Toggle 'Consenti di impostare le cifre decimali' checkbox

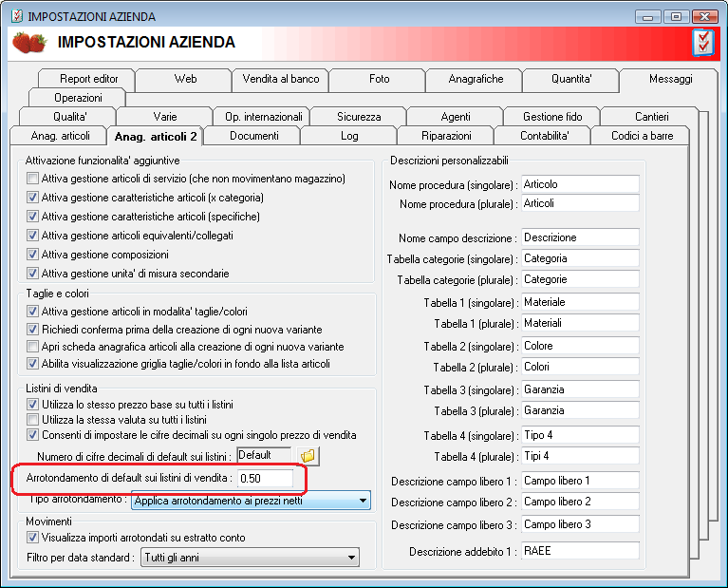point(32,435)
